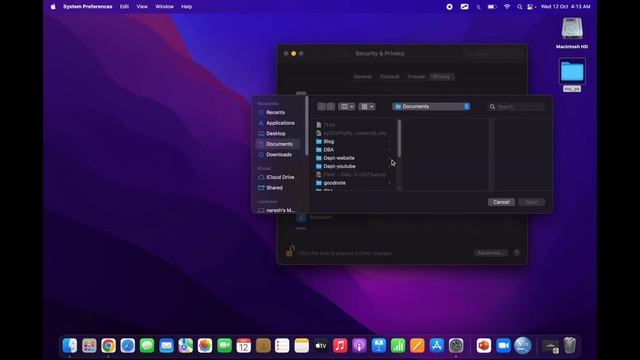Screen dimensions: 640x360
Task: Click the battery status menu bar icon
Action: coord(492,7)
